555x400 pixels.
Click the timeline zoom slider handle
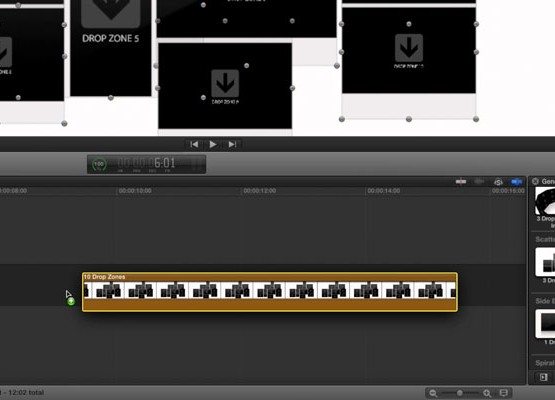tap(459, 393)
